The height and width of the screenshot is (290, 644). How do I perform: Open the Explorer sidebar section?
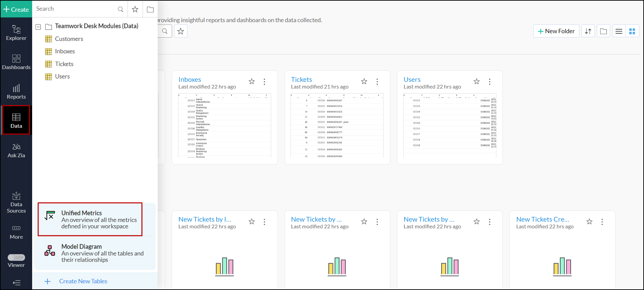tap(16, 33)
